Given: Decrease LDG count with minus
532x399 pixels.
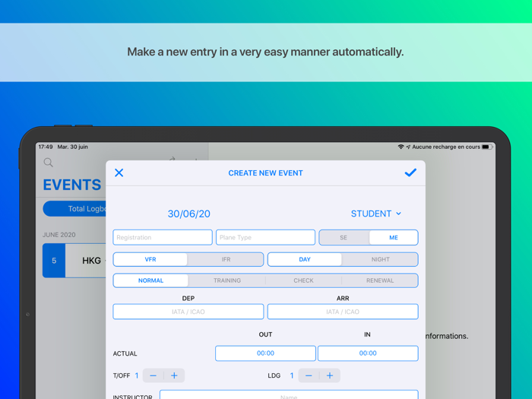Looking at the screenshot, I should point(309,375).
